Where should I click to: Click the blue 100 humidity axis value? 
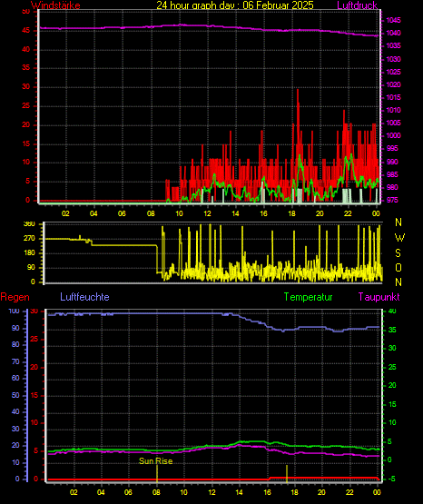click(15, 311)
